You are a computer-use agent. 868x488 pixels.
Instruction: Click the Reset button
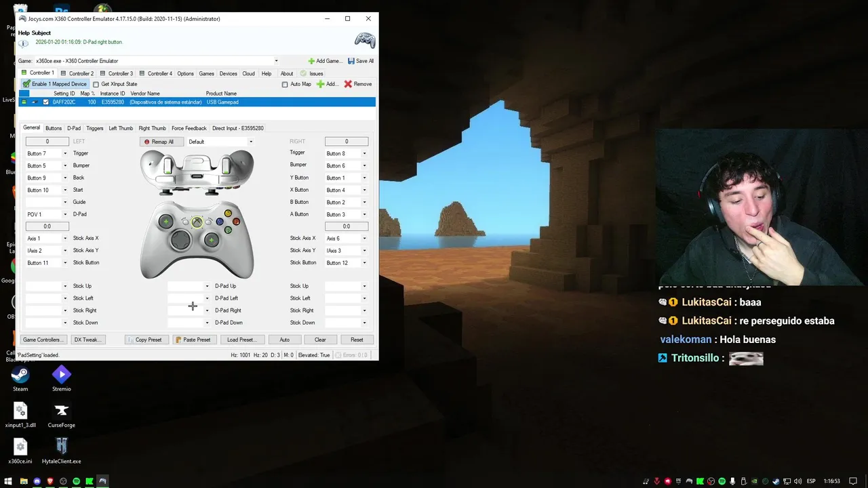(x=357, y=340)
